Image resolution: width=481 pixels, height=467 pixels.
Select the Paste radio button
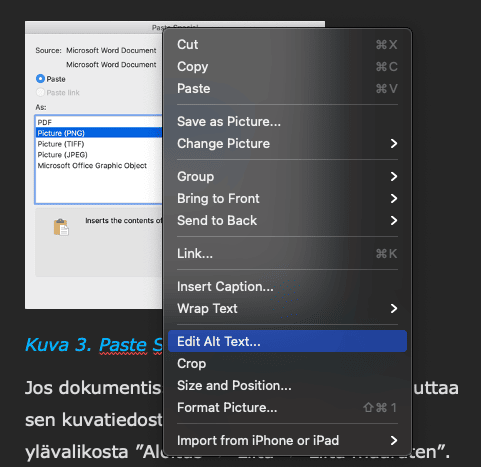coord(40,79)
